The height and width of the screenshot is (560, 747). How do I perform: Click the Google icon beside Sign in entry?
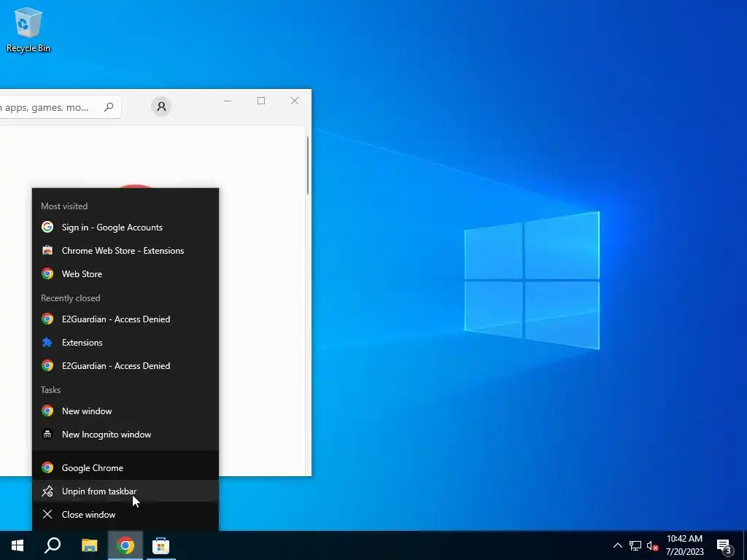(x=47, y=227)
